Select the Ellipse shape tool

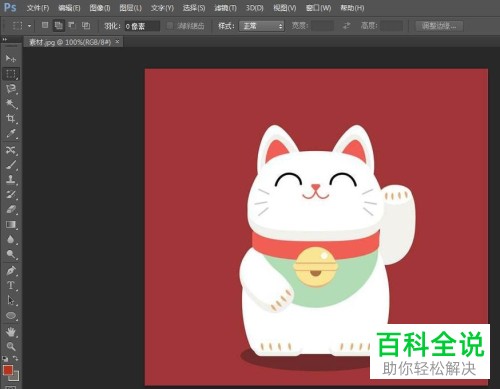pos(11,315)
